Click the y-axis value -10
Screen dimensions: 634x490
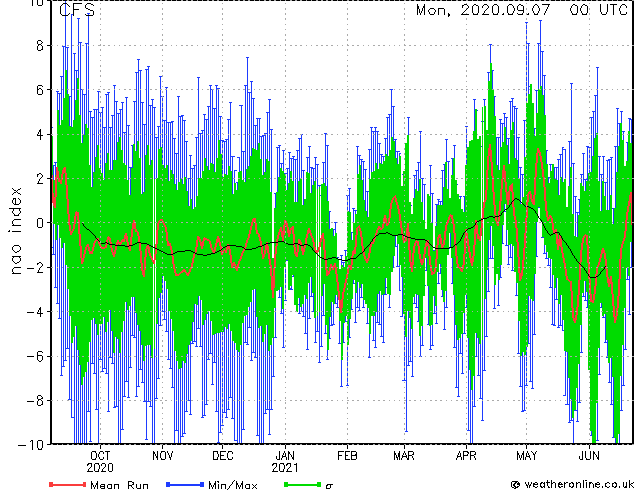pos(31,445)
